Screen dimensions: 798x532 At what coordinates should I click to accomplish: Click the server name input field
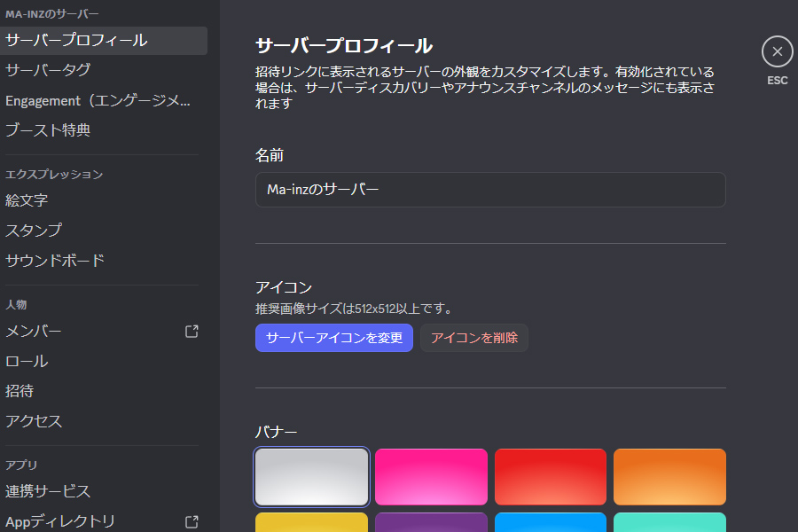pyautogui.click(x=490, y=190)
